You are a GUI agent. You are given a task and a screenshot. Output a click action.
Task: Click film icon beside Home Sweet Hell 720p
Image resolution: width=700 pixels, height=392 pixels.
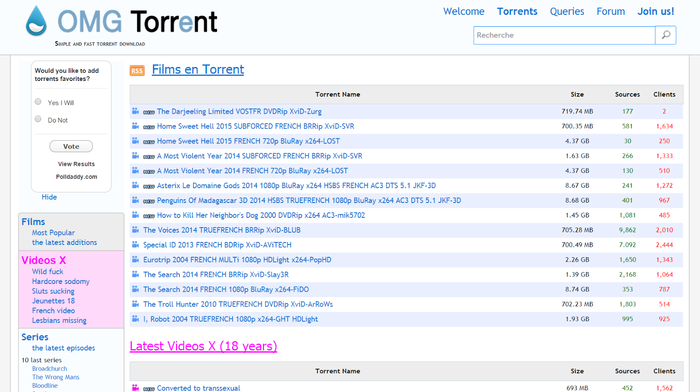135,141
